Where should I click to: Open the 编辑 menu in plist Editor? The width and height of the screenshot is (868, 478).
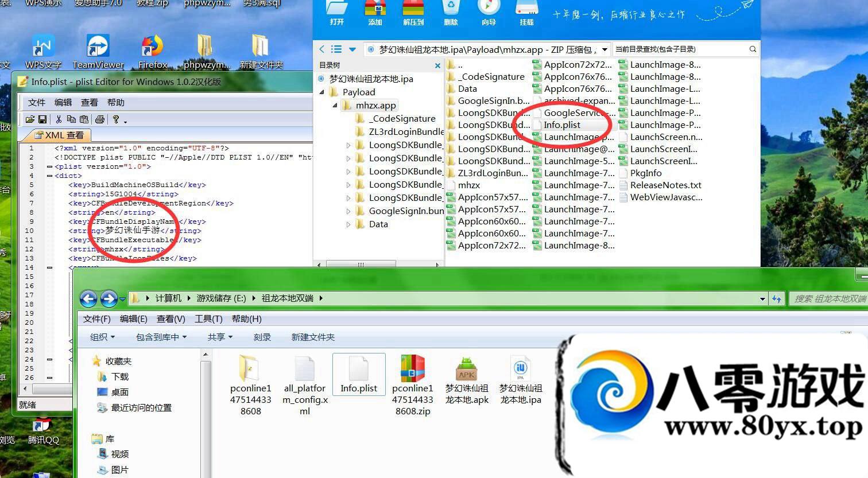coord(63,102)
